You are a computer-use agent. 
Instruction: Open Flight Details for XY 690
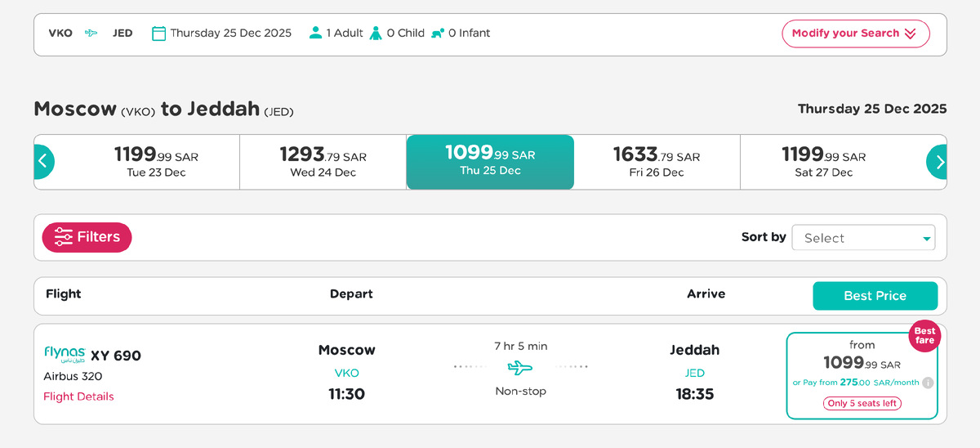click(78, 396)
